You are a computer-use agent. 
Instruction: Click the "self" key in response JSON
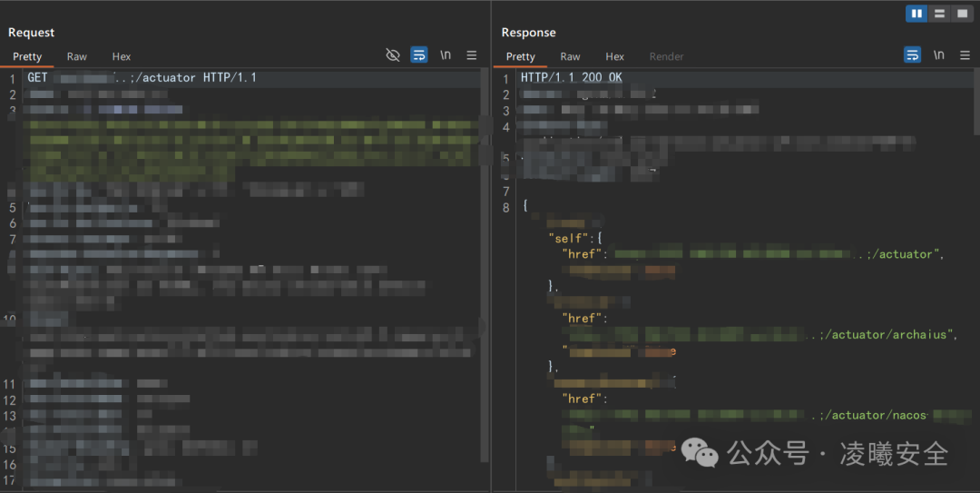(x=568, y=239)
